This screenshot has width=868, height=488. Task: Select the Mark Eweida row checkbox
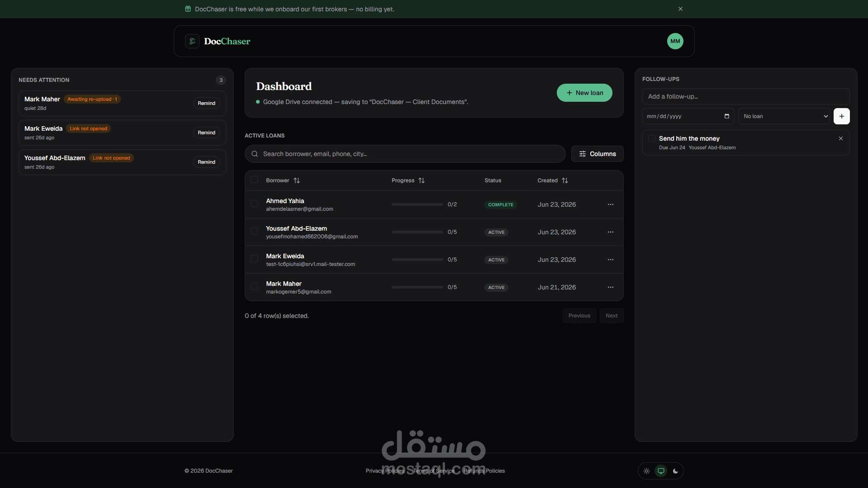[x=254, y=259]
